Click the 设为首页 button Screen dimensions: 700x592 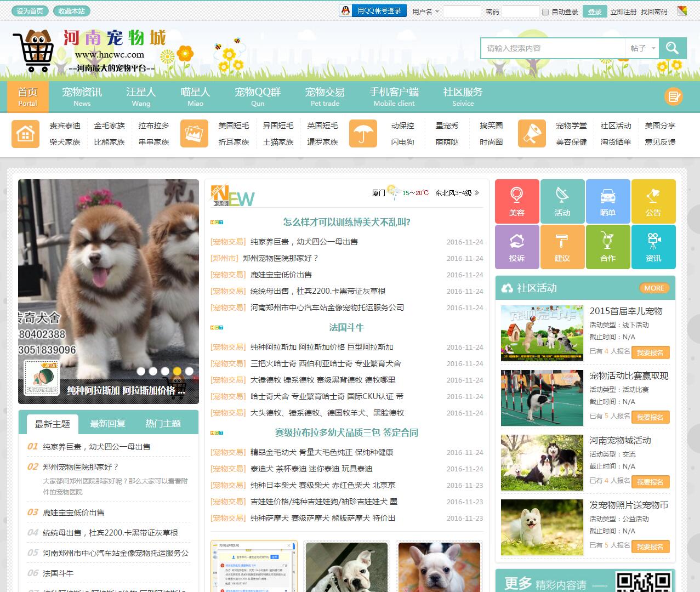click(x=30, y=11)
